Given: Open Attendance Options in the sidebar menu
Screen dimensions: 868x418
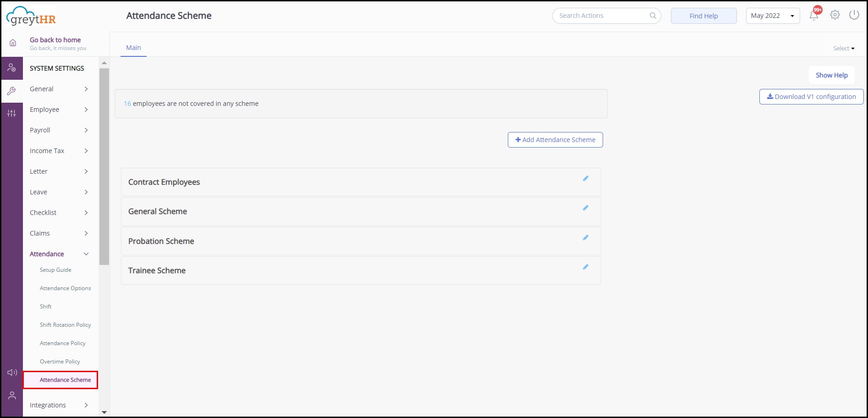Looking at the screenshot, I should pyautogui.click(x=66, y=288).
